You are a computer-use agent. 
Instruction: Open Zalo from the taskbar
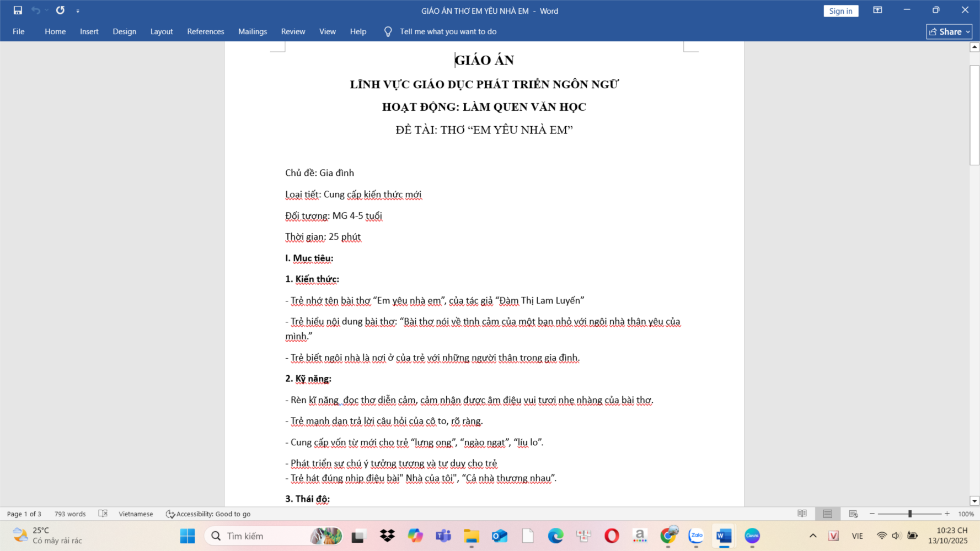(x=696, y=536)
